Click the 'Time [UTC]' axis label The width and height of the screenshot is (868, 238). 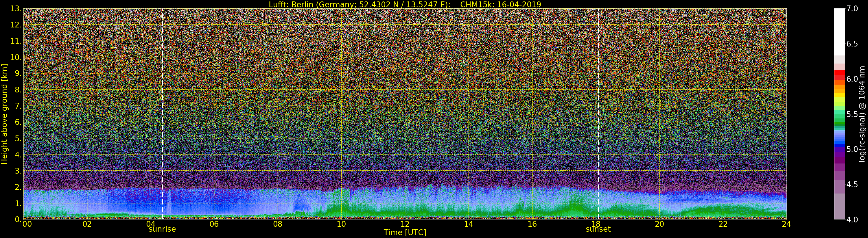click(405, 233)
